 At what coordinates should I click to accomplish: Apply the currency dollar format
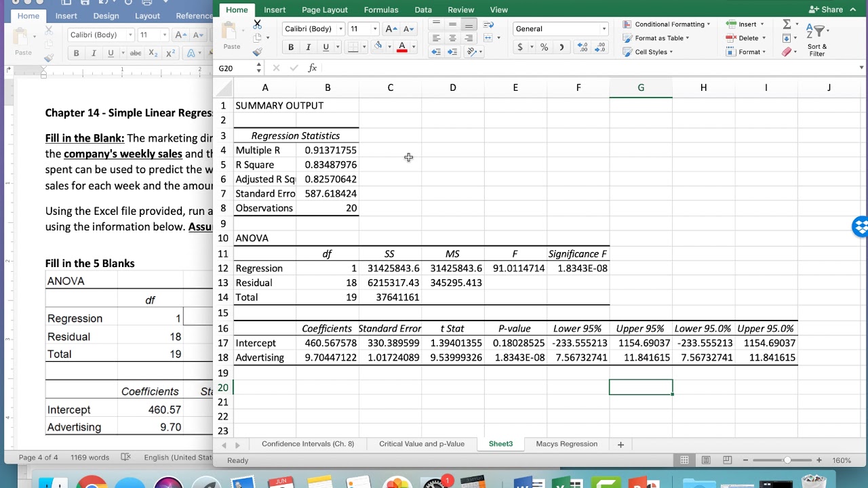coord(520,47)
